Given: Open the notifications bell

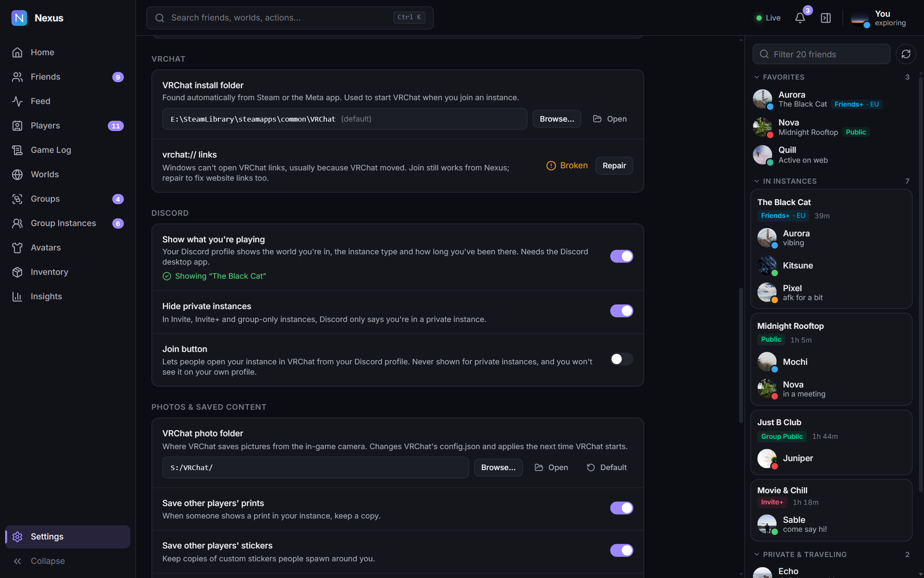Looking at the screenshot, I should click(800, 18).
